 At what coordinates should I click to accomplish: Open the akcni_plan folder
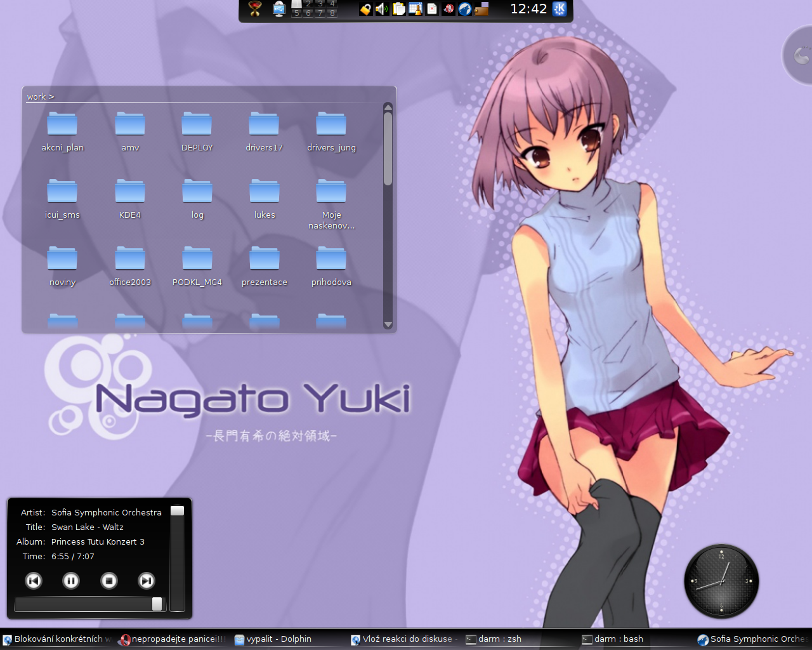click(x=62, y=131)
